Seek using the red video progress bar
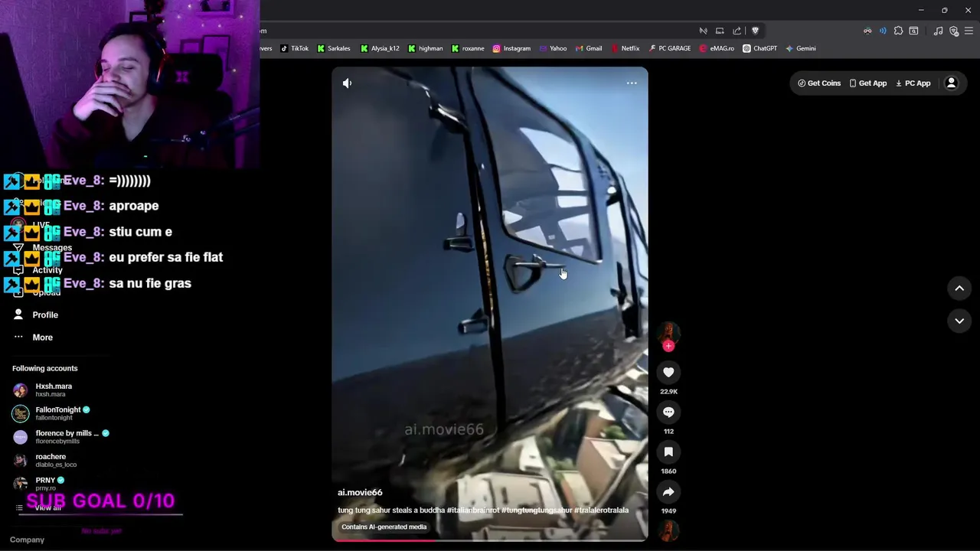 click(x=490, y=540)
